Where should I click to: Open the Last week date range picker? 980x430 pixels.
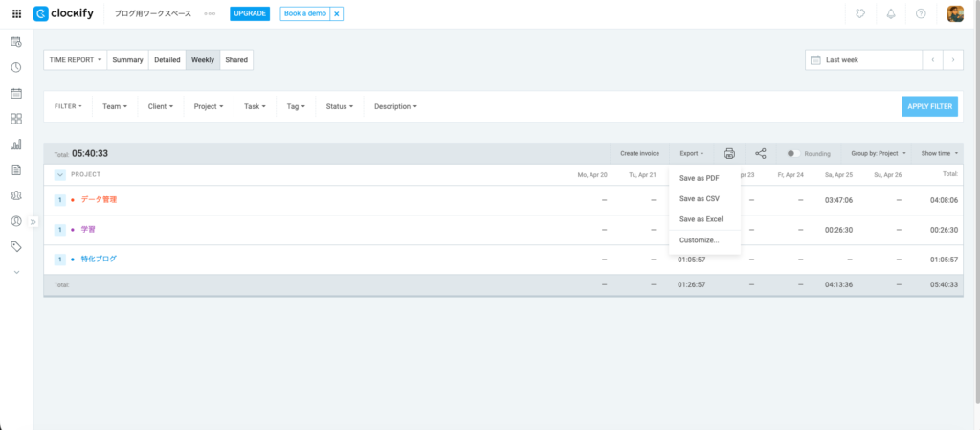pyautogui.click(x=862, y=59)
